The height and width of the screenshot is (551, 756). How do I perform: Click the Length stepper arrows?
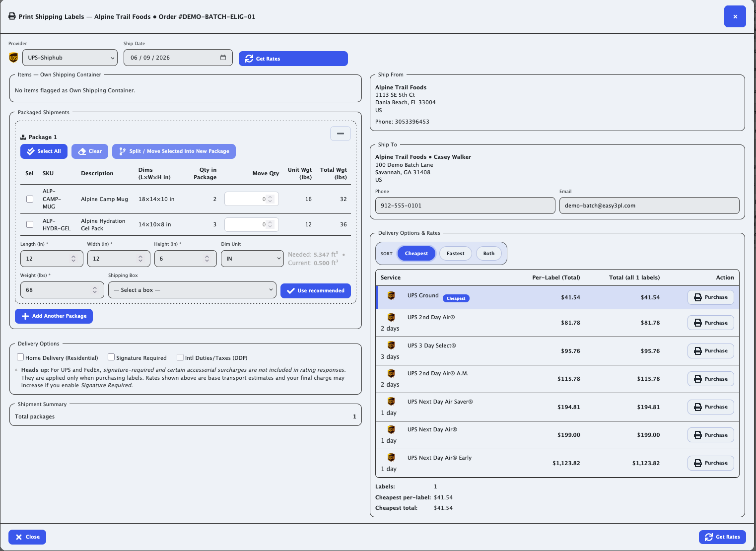tap(73, 259)
